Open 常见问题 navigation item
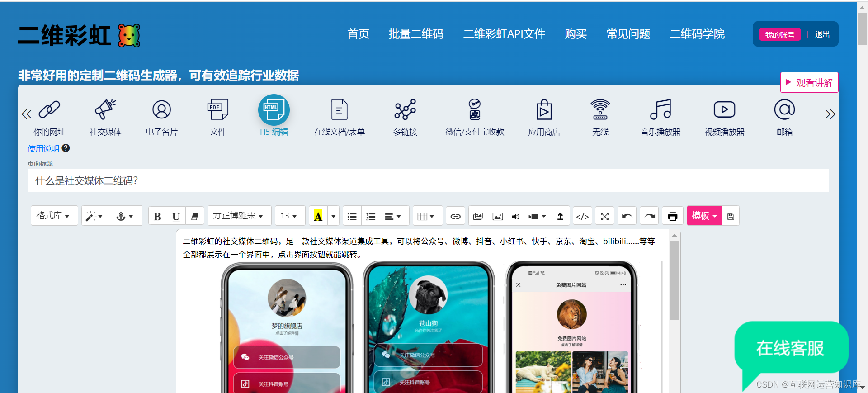 click(628, 34)
